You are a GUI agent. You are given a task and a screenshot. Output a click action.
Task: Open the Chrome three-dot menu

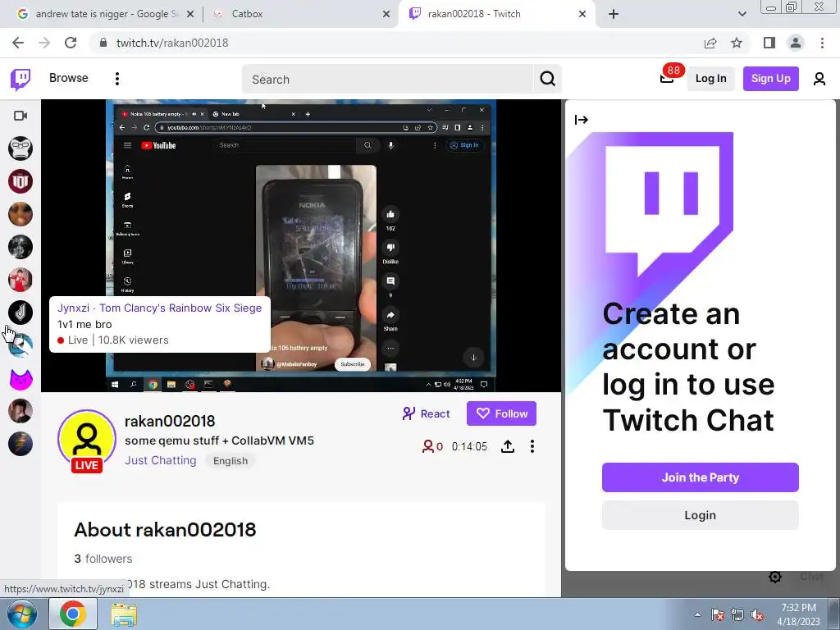coord(822,43)
